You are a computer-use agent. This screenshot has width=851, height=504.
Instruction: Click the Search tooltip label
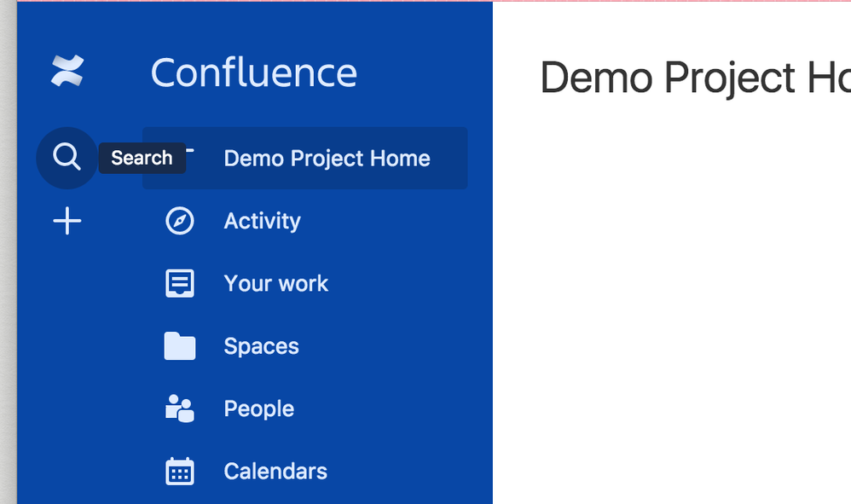pyautogui.click(x=142, y=158)
